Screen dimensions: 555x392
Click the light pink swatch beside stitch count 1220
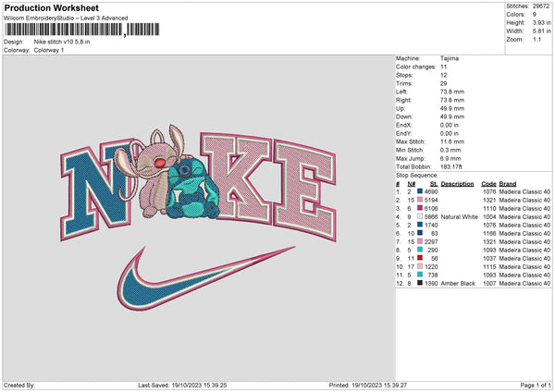pyautogui.click(x=420, y=266)
